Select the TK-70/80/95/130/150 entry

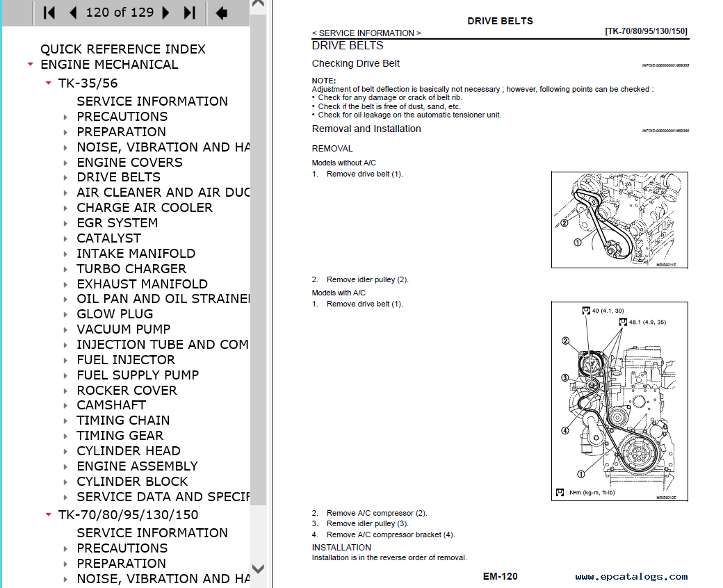128,515
